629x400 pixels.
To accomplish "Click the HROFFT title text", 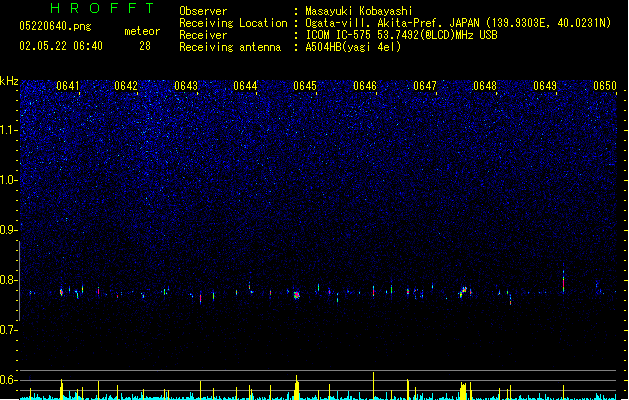I will (x=103, y=8).
